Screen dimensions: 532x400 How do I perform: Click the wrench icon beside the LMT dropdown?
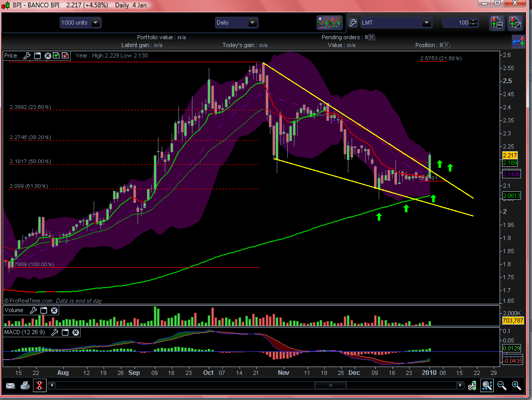pos(353,22)
